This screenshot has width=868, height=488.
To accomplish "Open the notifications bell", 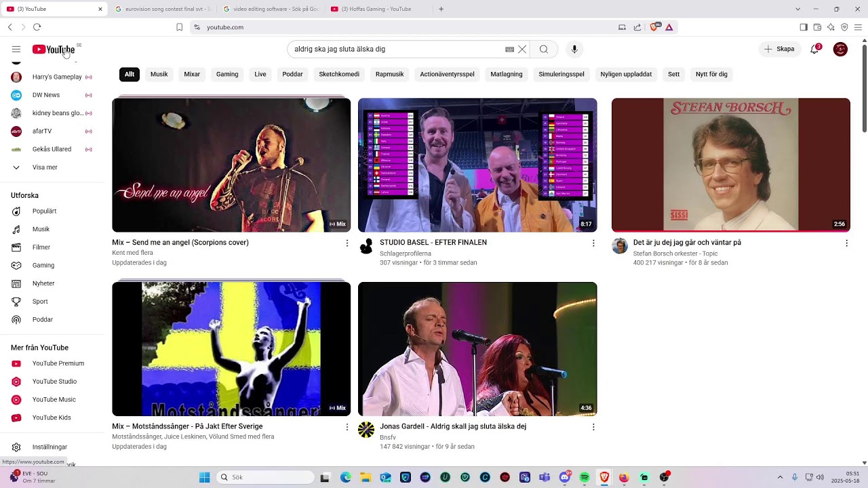I will tap(814, 49).
